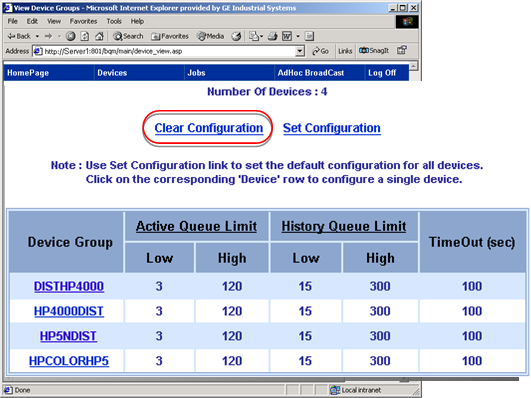Screen dimensions: 531x398
Task: Click the page scrollbar up arrow
Action: (413, 66)
